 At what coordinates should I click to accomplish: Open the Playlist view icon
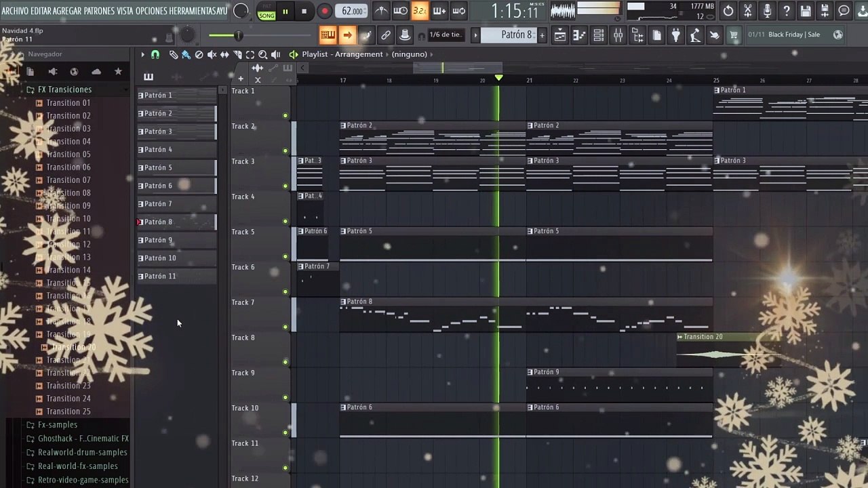coord(560,35)
